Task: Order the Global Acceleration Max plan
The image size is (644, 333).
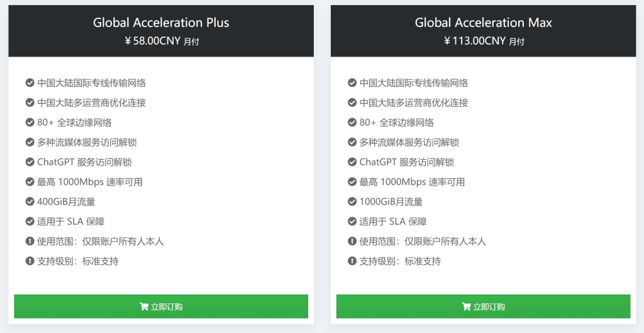Action: coord(483,307)
